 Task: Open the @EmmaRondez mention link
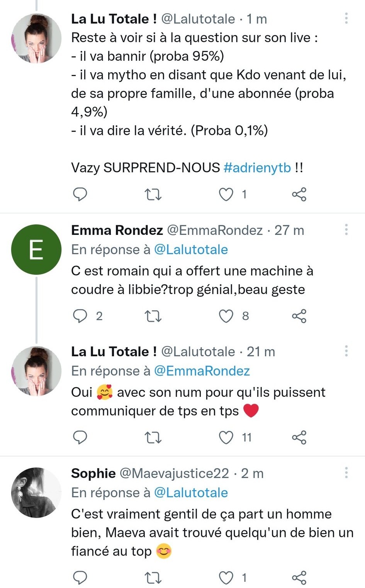(x=202, y=371)
